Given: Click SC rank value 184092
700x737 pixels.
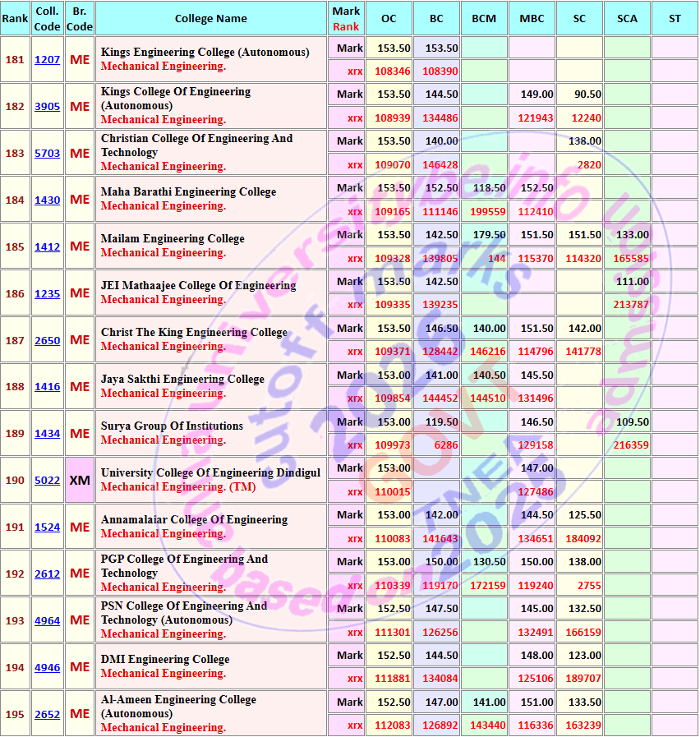Looking at the screenshot, I should (x=583, y=539).
